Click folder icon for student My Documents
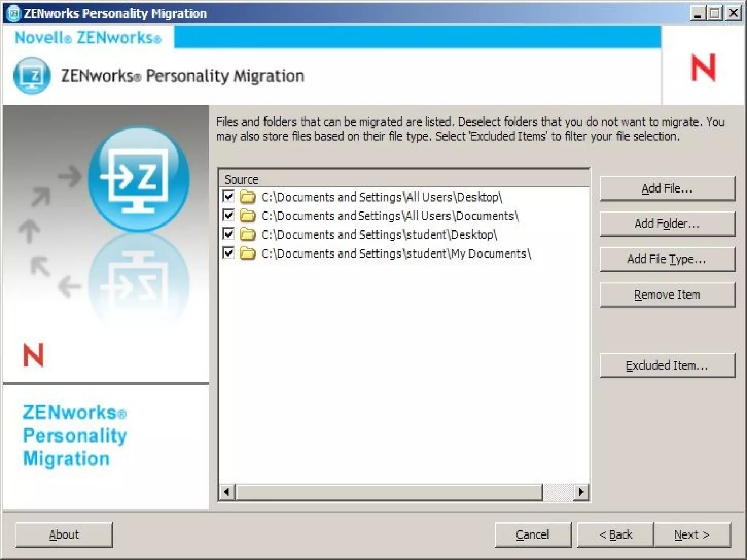 coord(248,253)
